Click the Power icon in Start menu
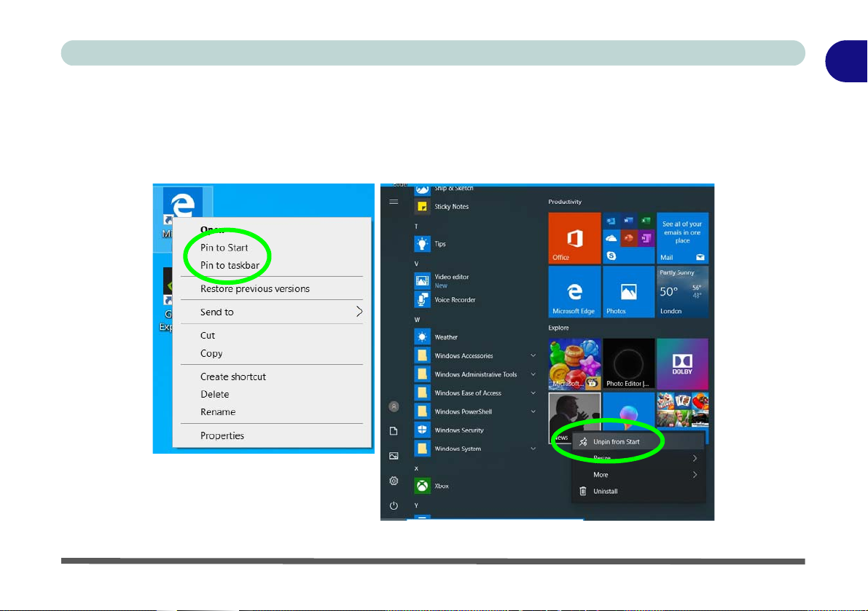Viewport: 868px width, 611px height. (x=394, y=506)
